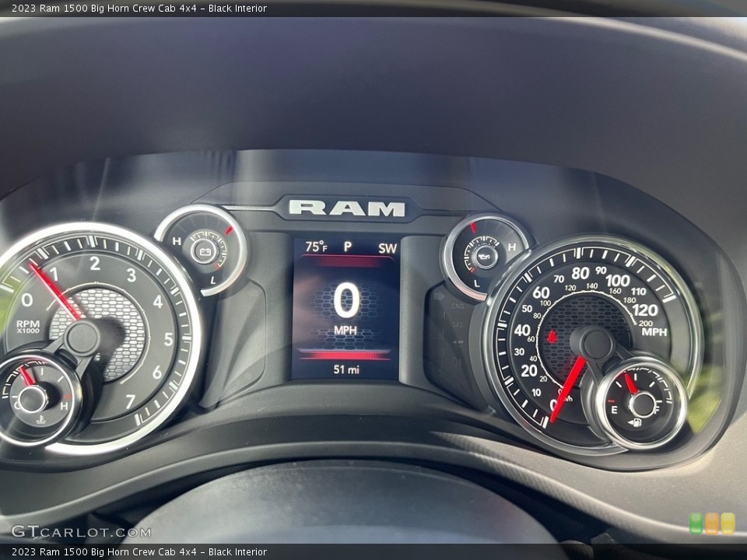Image resolution: width=747 pixels, height=560 pixels.
Task: Click the red warning indicator in speedometer
Action: [552, 337]
